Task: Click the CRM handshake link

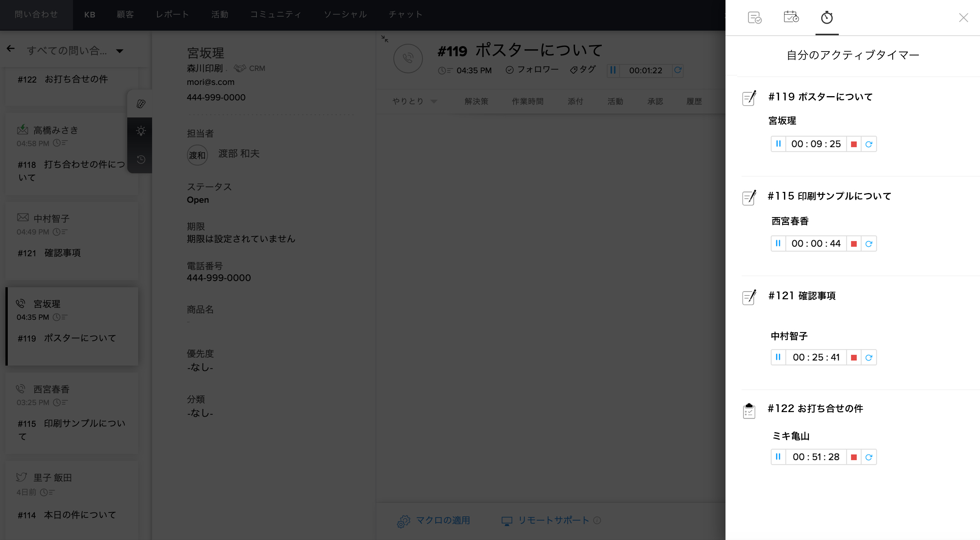Action: tap(249, 68)
